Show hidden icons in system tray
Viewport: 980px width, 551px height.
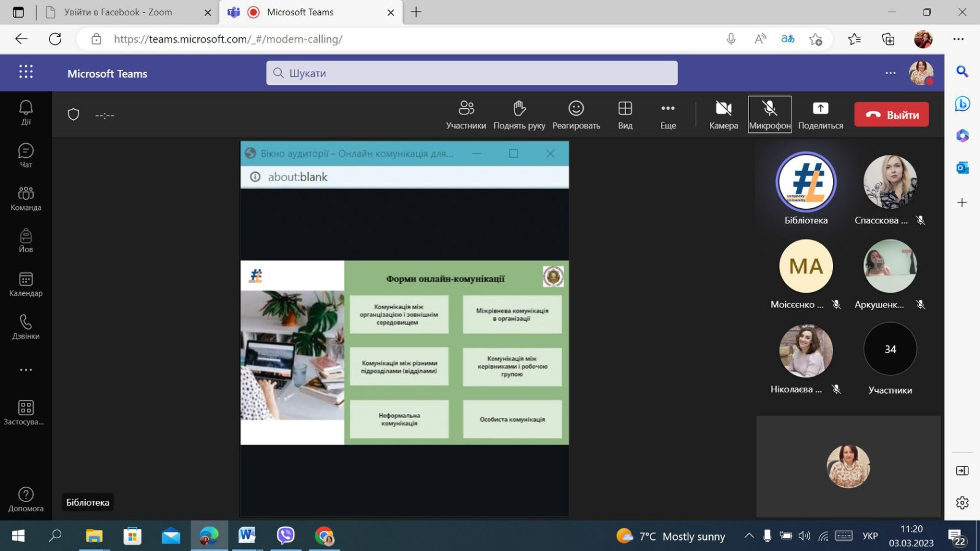coord(748,536)
